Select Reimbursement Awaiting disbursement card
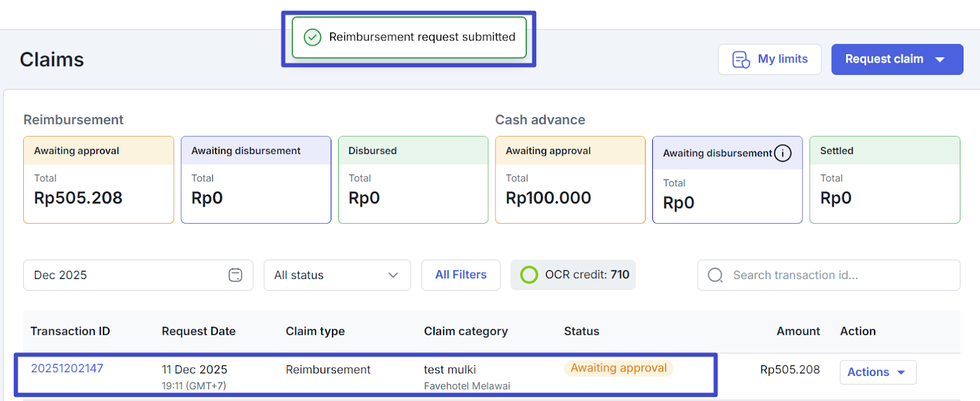The image size is (980, 401). click(x=255, y=180)
